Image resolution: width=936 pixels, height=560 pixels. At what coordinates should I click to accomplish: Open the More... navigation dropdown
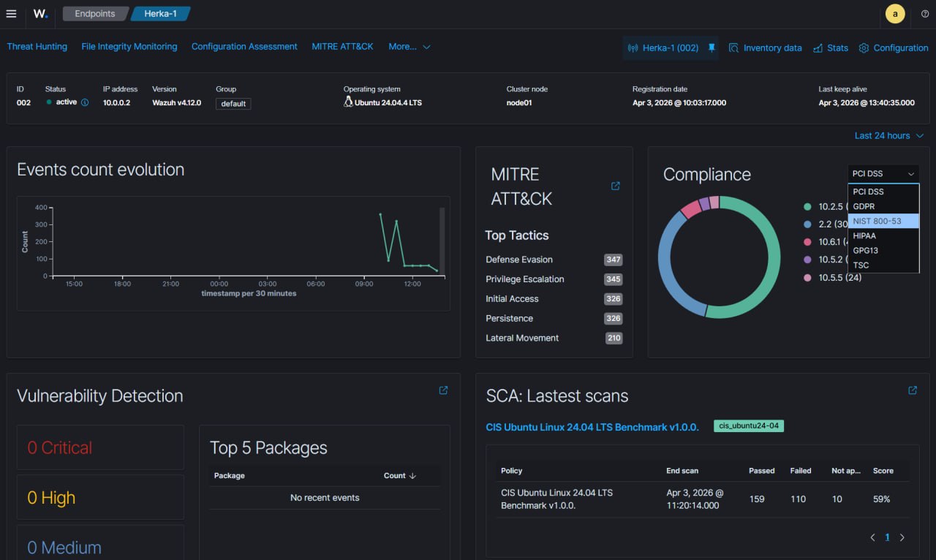point(409,46)
